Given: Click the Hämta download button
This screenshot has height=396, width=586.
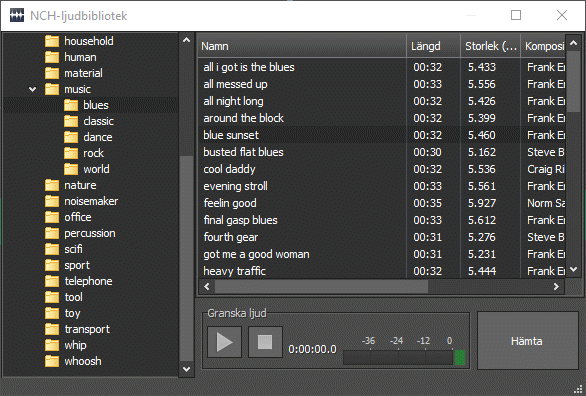Looking at the screenshot, I should 527,341.
